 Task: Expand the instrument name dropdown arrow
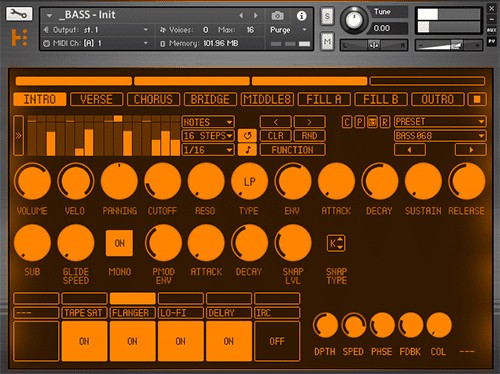pyautogui.click(x=49, y=16)
